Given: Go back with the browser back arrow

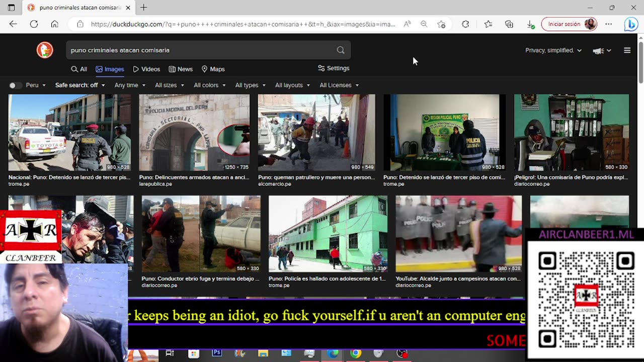Looking at the screenshot, I should 13,24.
